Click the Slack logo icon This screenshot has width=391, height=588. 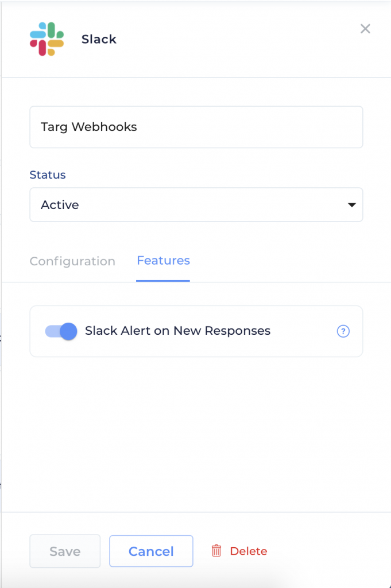[47, 39]
